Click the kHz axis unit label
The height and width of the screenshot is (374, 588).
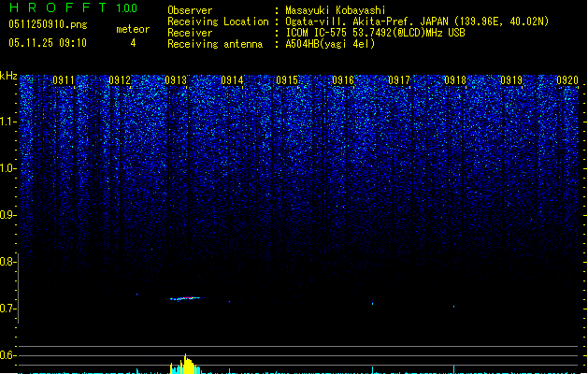(x=8, y=76)
